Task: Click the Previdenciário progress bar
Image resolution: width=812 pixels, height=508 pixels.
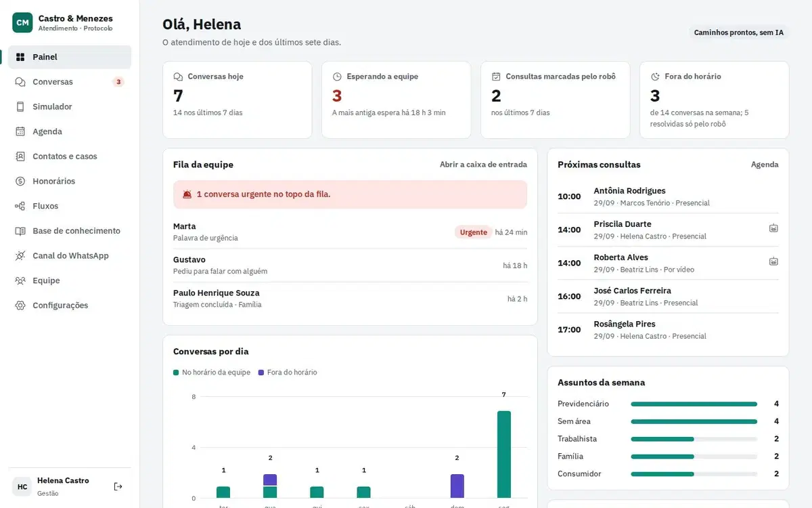Action: 694,404
